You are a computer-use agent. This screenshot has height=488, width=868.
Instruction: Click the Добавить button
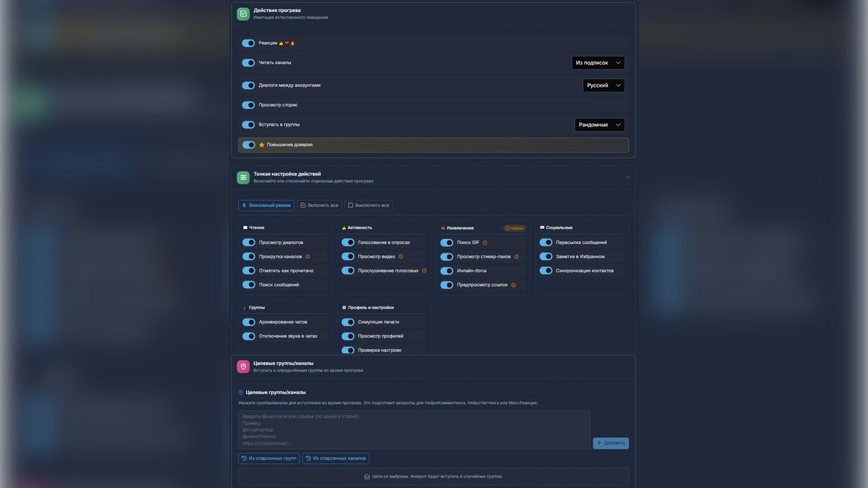(611, 443)
